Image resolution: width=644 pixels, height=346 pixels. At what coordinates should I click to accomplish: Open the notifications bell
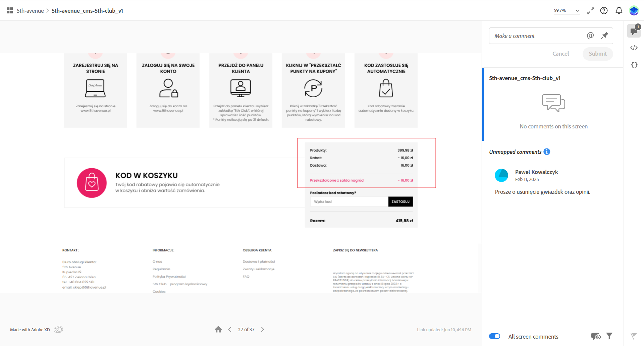[619, 11]
